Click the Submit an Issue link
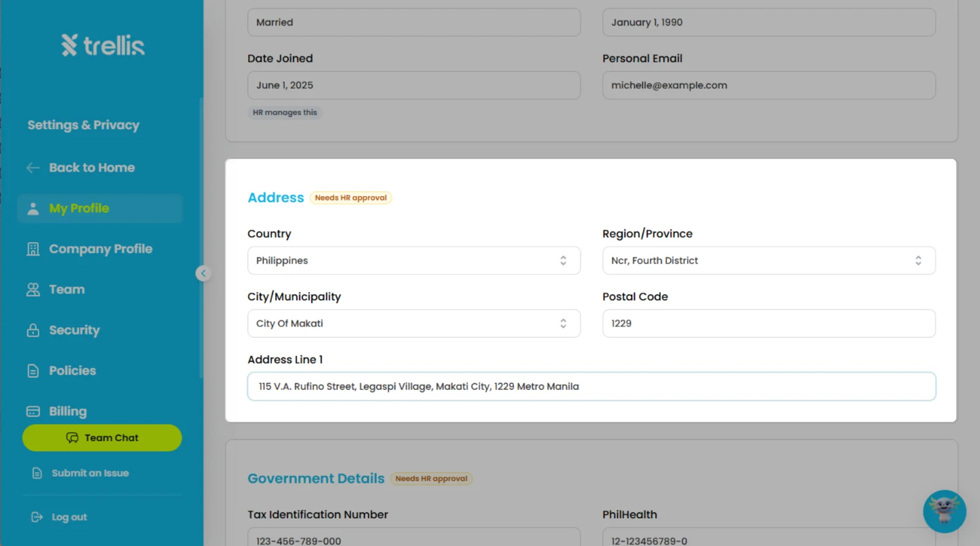This screenshot has width=980, height=546. (x=90, y=473)
